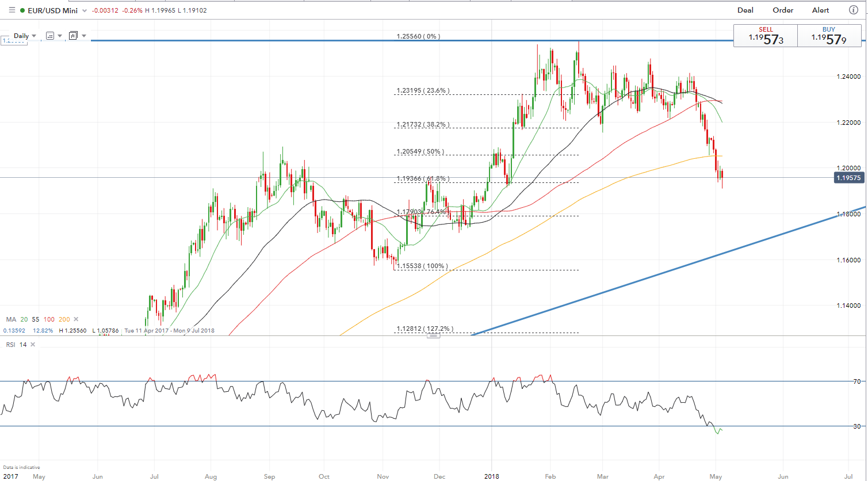Image resolution: width=868 pixels, height=481 pixels.
Task: Remove the MA indicator with its X
Action: [76, 319]
